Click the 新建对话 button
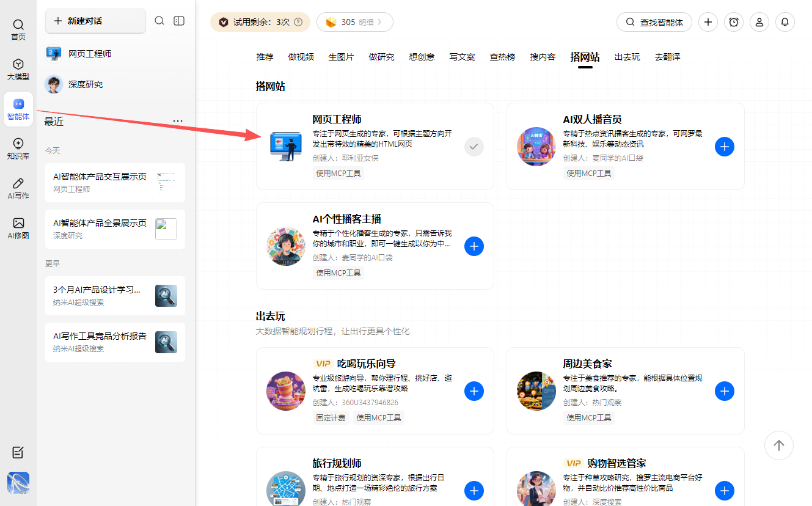This screenshot has height=506, width=812. pos(95,21)
